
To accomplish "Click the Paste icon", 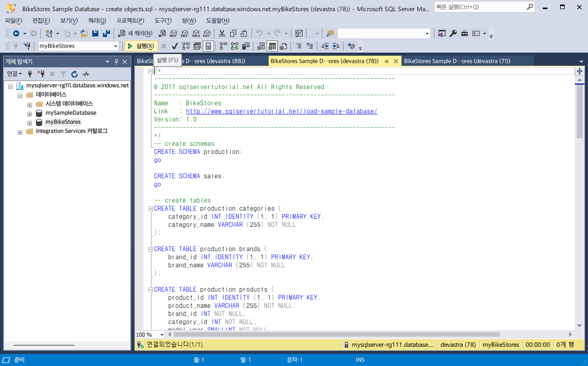I will point(244,34).
